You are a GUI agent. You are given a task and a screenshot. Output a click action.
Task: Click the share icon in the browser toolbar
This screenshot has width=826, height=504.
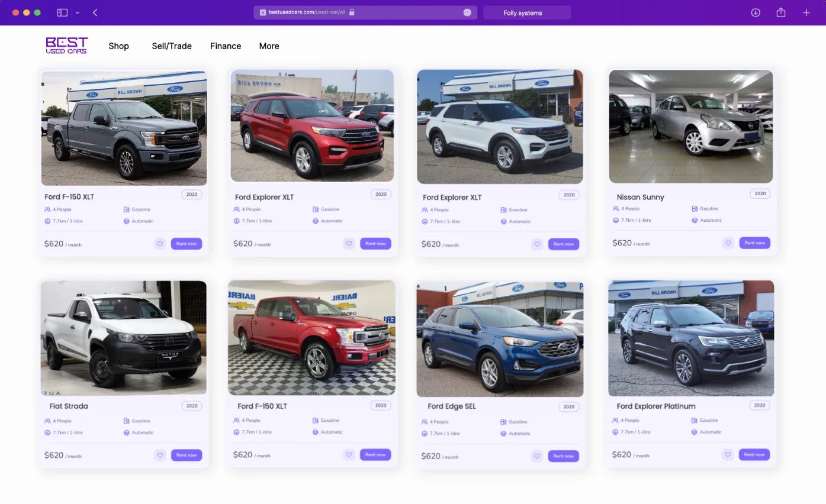point(780,12)
